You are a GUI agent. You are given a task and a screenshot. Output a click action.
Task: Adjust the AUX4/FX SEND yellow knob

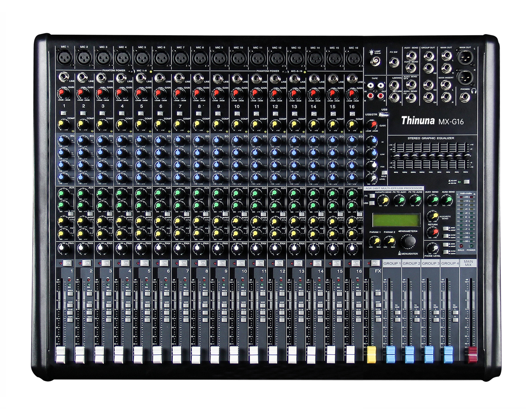(383, 201)
